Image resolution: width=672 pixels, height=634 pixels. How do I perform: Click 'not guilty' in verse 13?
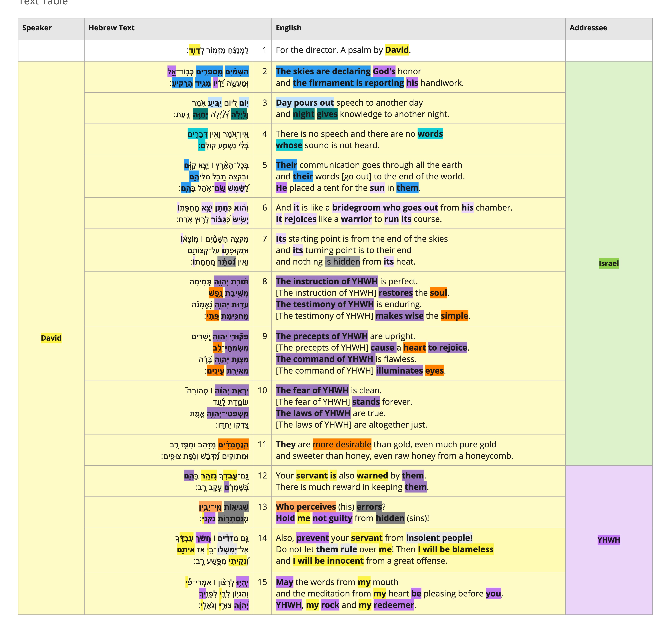[332, 518]
